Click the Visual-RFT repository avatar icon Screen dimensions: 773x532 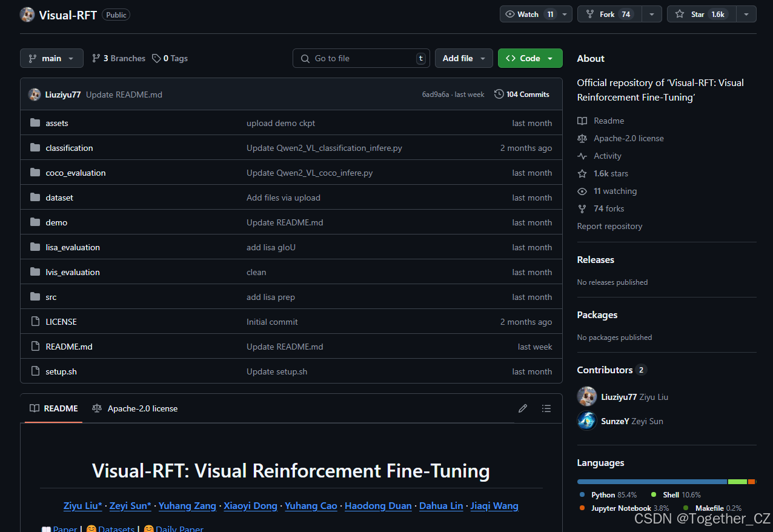[x=27, y=15]
